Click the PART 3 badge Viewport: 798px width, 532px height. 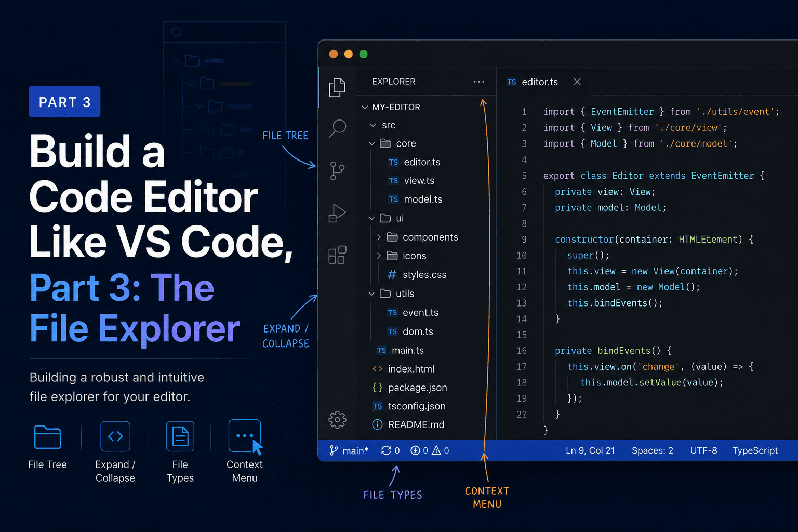pyautogui.click(x=65, y=102)
